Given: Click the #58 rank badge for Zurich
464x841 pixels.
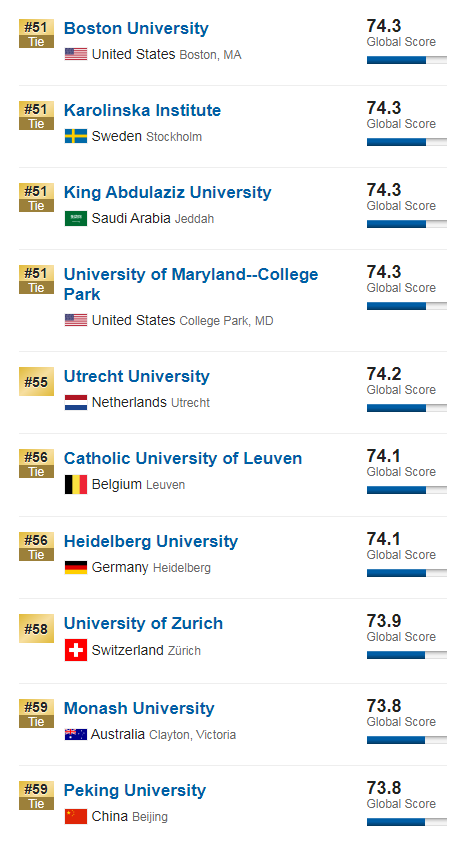Looking at the screenshot, I should tap(36, 629).
